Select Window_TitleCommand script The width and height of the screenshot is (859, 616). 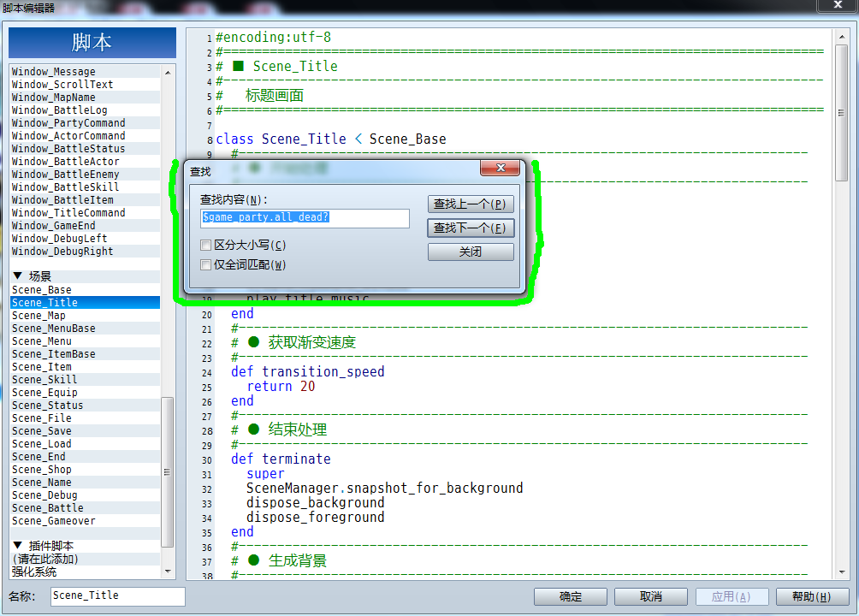[86, 213]
